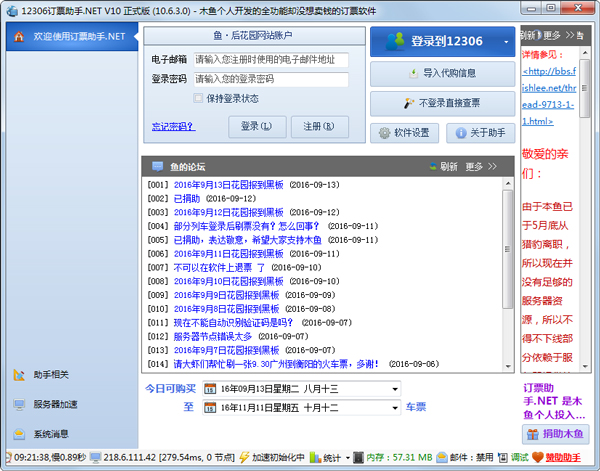Click the 统计 bar chart status icon
The height and width of the screenshot is (471, 600).
[x=315, y=457]
